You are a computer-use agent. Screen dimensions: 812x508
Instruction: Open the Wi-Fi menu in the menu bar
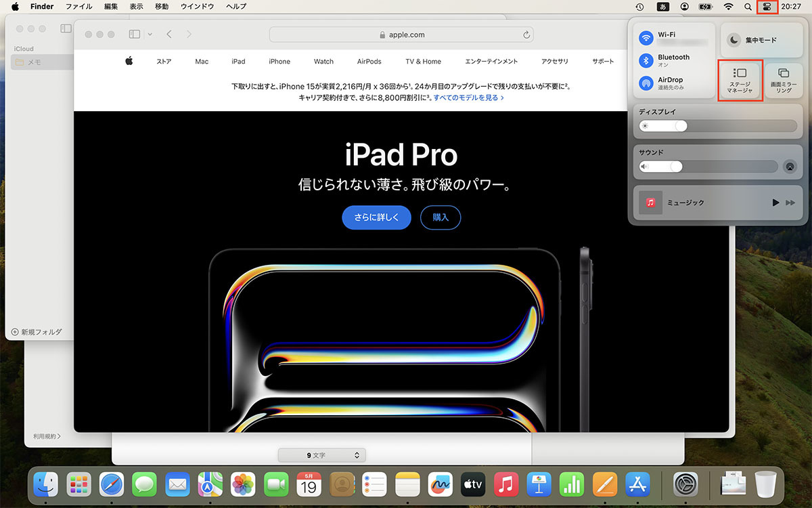pos(728,6)
